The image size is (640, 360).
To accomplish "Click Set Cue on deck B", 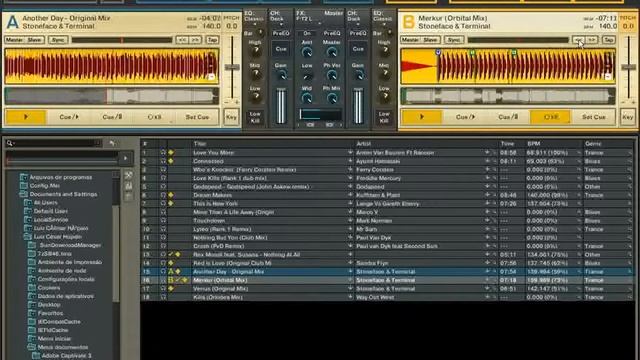I will coord(594,117).
